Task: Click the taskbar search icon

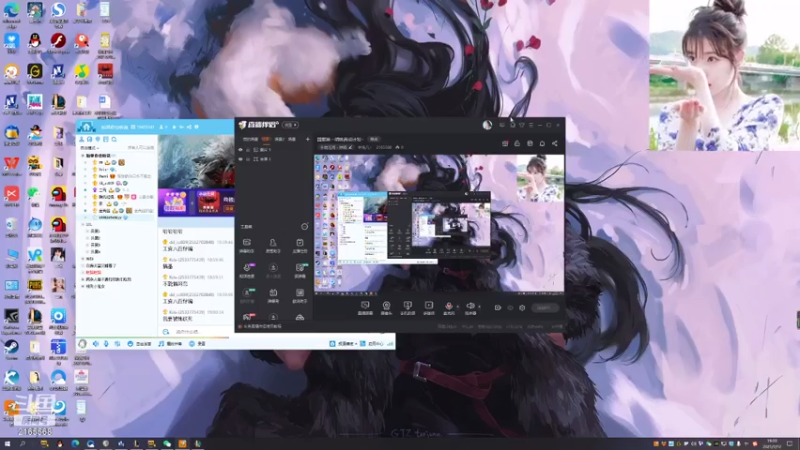Action: [22, 444]
